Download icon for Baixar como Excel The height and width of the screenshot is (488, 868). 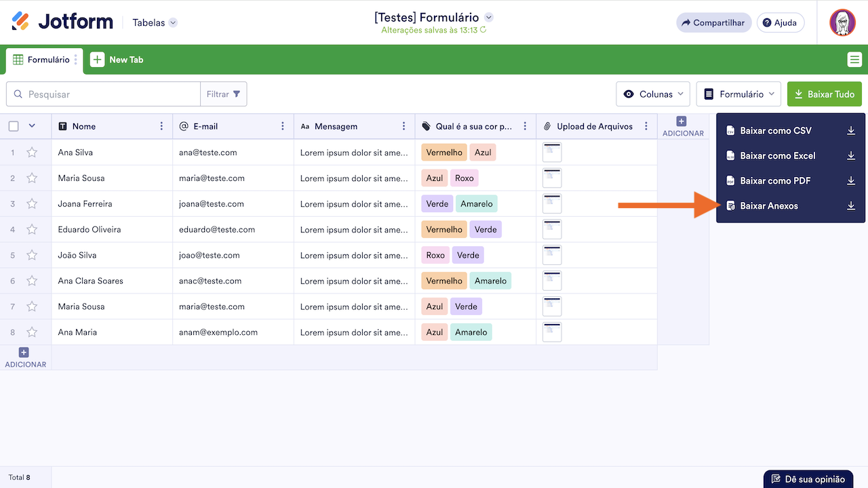pyautogui.click(x=851, y=156)
